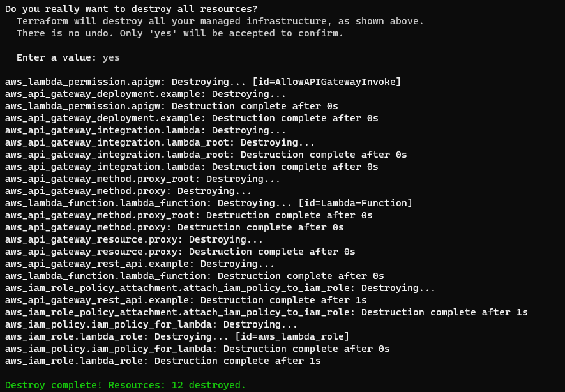Click the '[id=Lambda-Function]' identifier text
Viewport: 565px width, 392px height.
(x=356, y=203)
